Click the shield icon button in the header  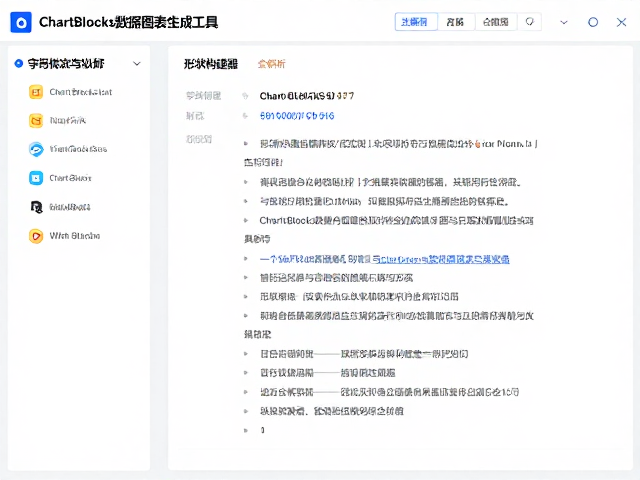pyautogui.click(x=529, y=22)
